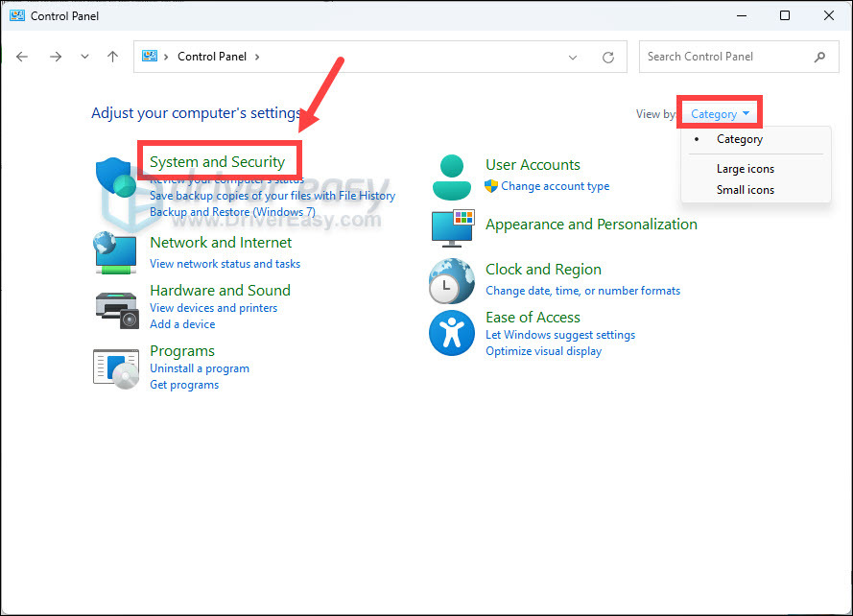Click Uninstall a program link
The height and width of the screenshot is (616, 853).
[199, 368]
